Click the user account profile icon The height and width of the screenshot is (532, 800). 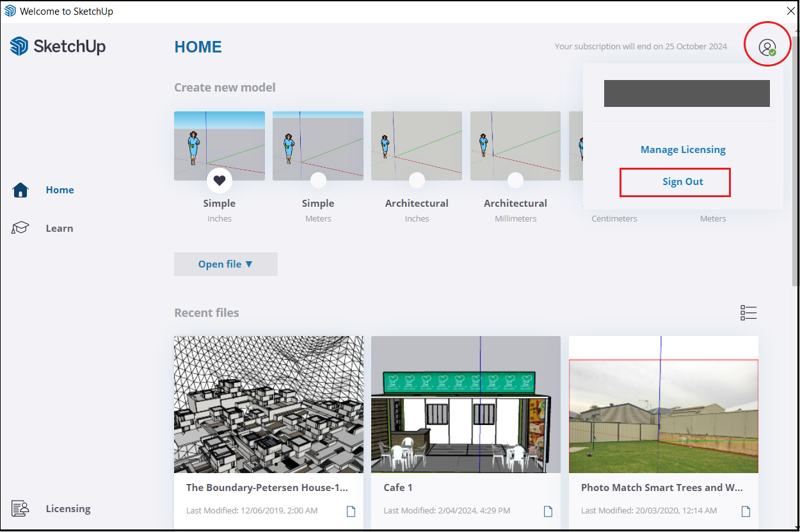click(767, 47)
